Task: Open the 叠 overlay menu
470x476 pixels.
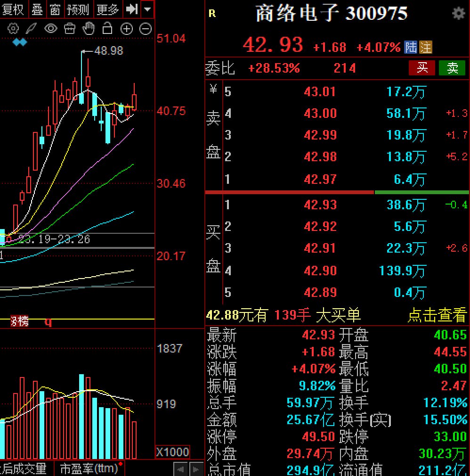Action: click(x=37, y=9)
